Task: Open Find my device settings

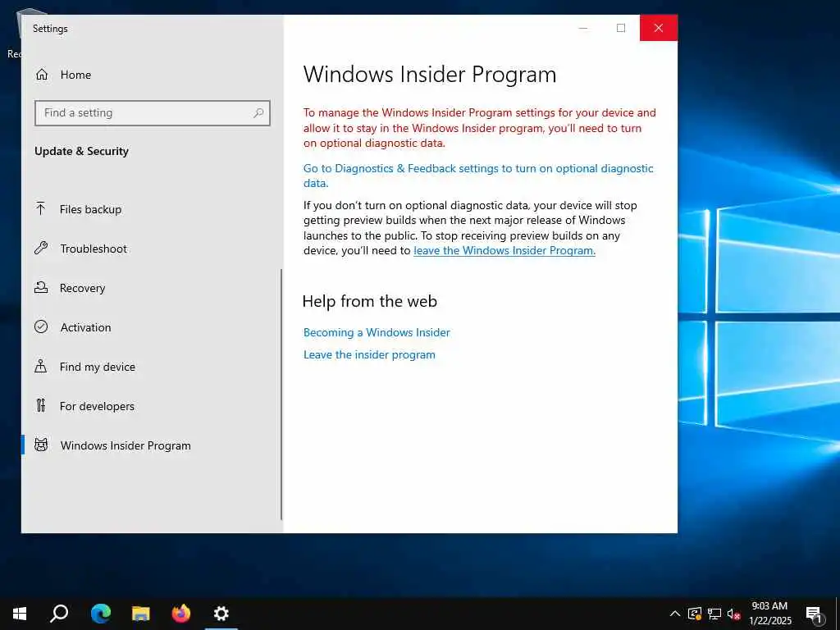Action: coord(152,367)
